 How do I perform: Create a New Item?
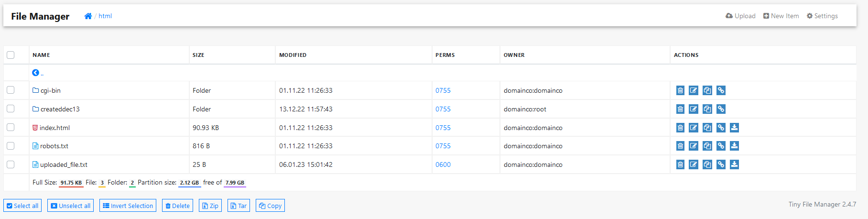[781, 16]
